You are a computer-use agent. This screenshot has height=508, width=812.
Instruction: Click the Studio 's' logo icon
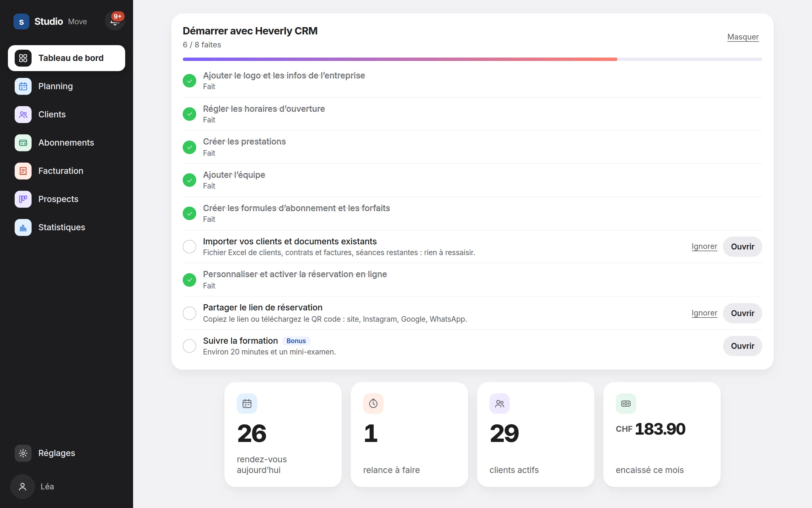(x=21, y=21)
